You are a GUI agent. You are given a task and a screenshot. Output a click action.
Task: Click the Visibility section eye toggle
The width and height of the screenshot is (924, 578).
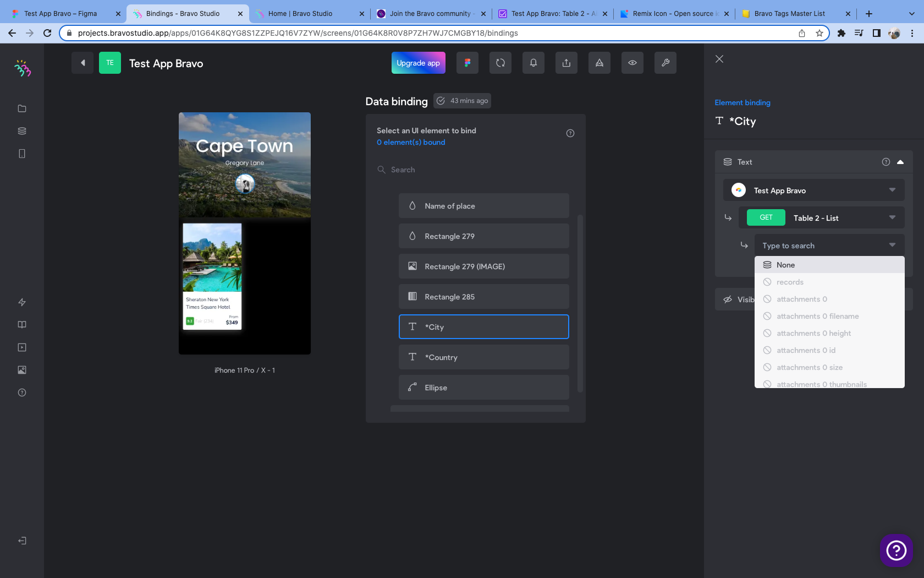coord(728,299)
